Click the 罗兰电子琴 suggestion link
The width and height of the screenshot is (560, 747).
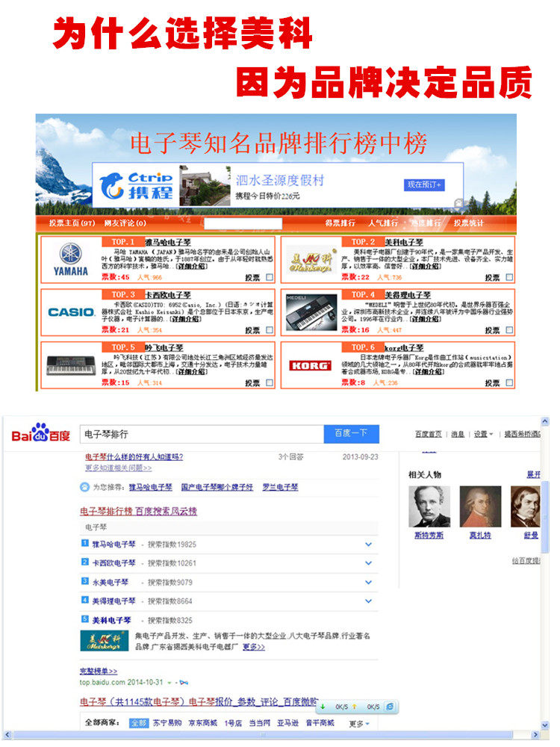coord(281,487)
